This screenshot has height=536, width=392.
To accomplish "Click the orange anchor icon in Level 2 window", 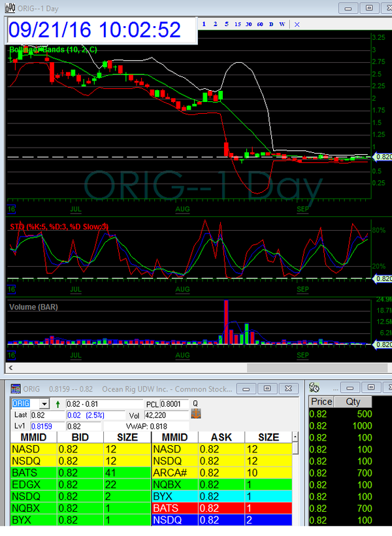I will point(195,414).
